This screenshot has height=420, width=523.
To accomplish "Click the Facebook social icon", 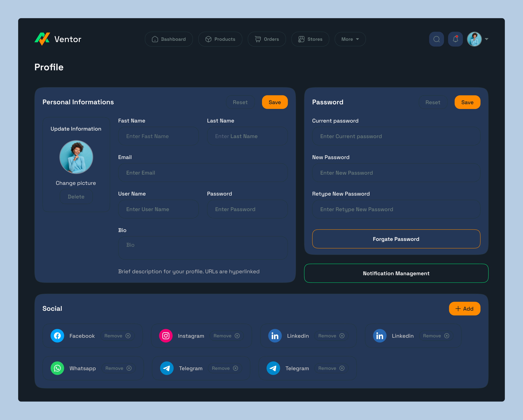I will (58, 336).
